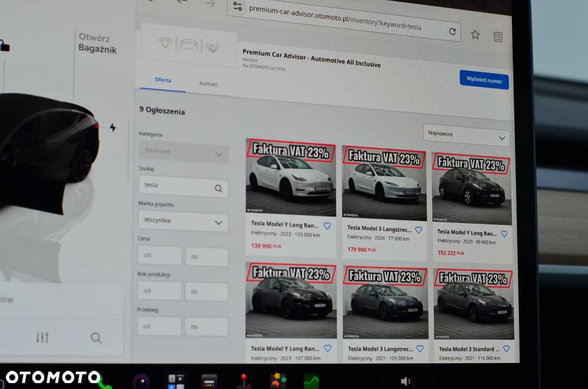Open the browser bookmarks list icon
The image size is (588, 389).
[498, 37]
